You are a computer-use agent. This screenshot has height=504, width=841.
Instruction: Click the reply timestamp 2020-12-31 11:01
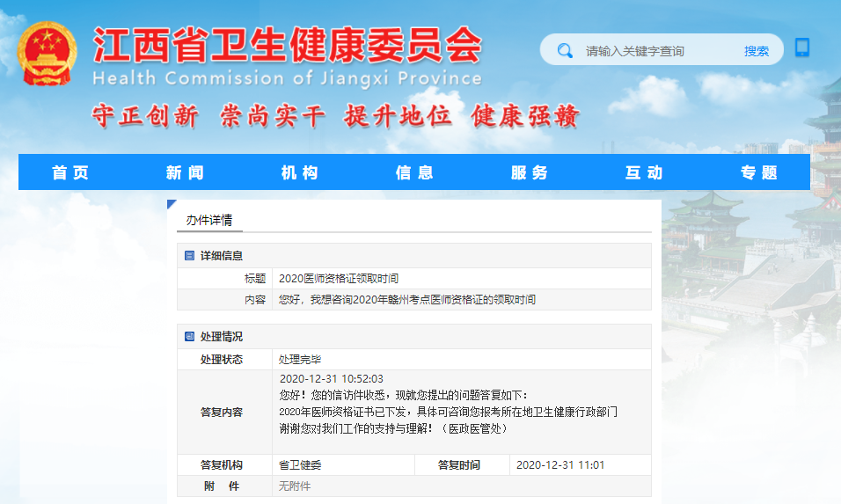[x=559, y=465]
